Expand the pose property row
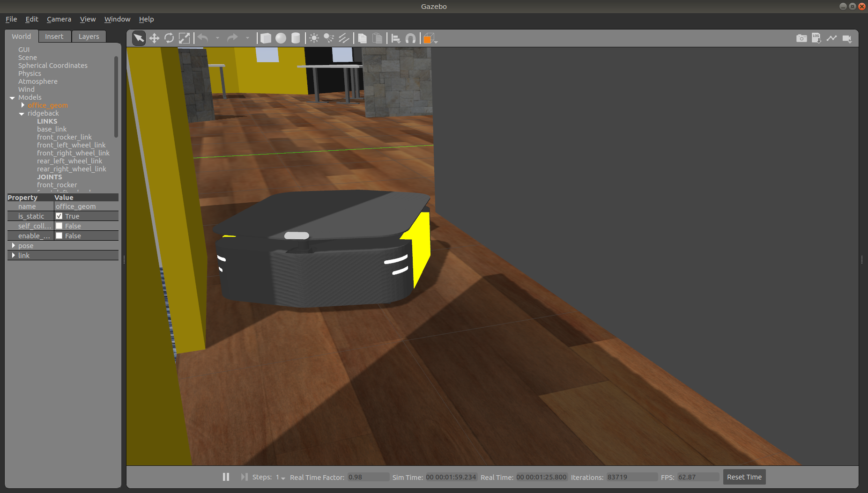 (x=13, y=246)
